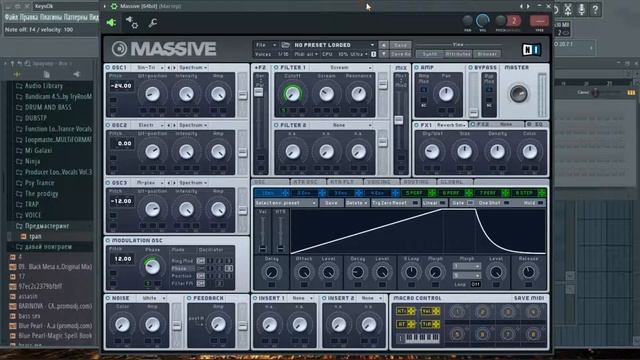Open OSC1 Spectrum mode dropdown

coord(193,67)
